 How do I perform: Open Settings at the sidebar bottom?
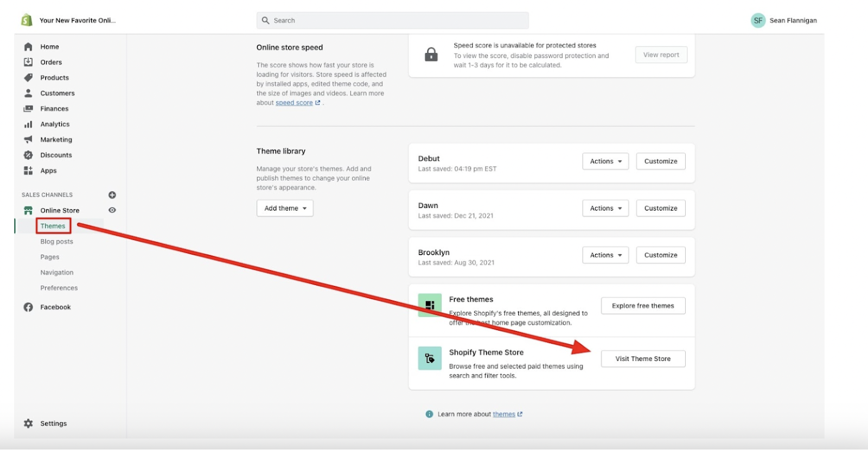53,423
